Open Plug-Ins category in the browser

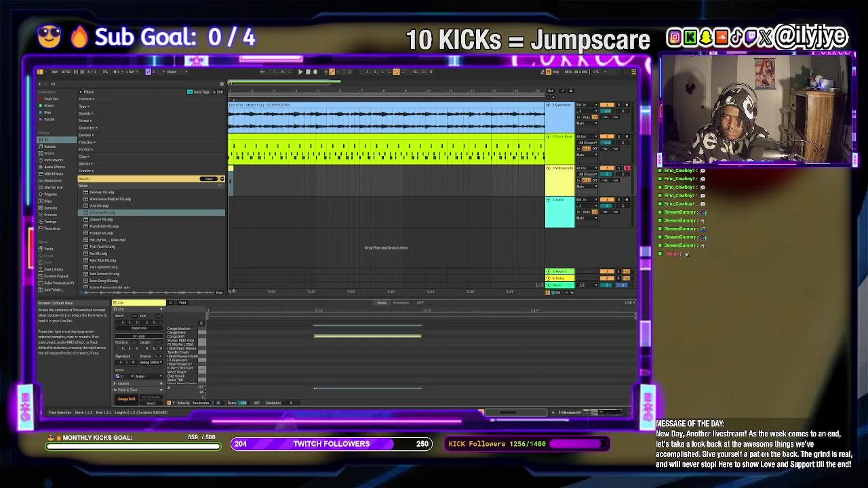49,195
